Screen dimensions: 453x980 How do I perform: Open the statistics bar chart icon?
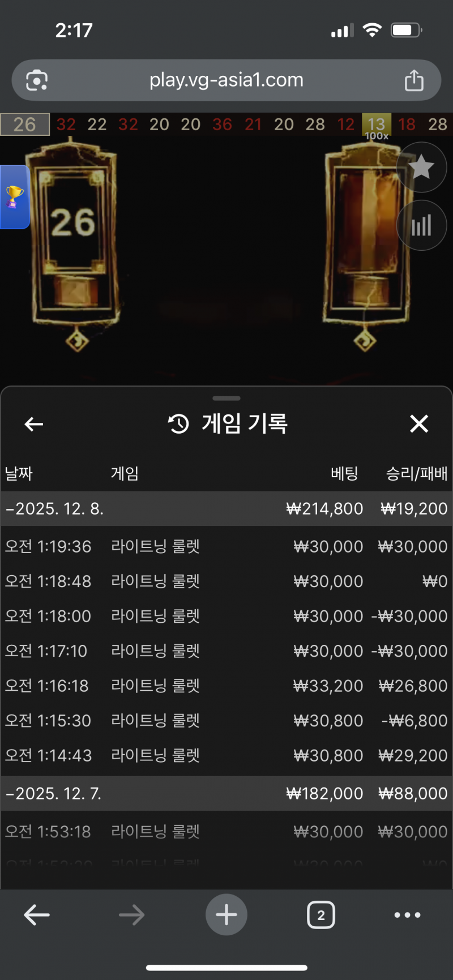click(421, 225)
